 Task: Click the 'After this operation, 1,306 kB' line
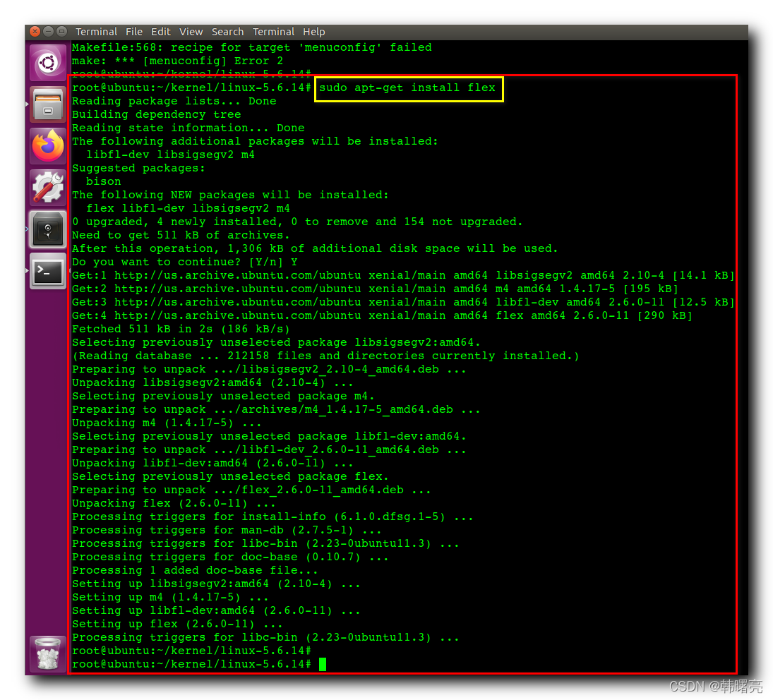315,248
